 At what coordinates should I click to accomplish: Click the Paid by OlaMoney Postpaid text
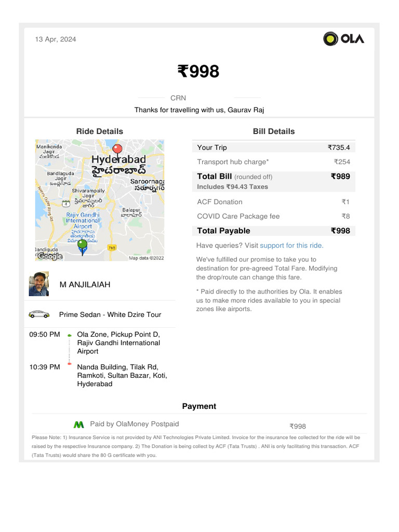(x=134, y=424)
